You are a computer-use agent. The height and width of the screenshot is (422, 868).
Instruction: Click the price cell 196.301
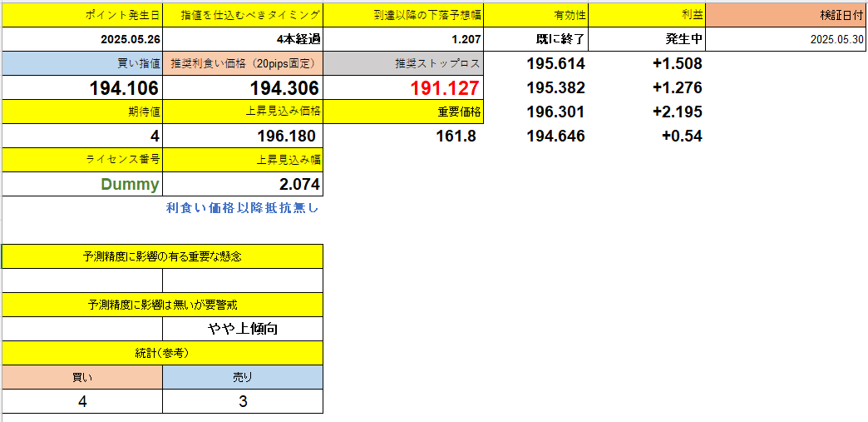pyautogui.click(x=555, y=112)
